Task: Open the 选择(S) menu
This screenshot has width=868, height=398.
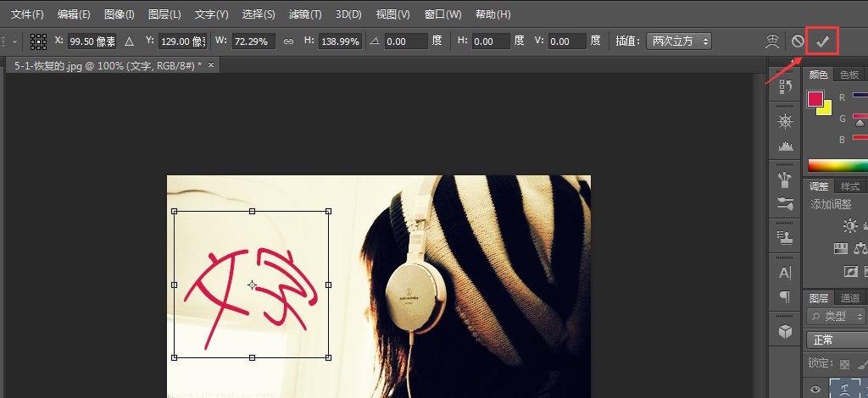Action: pyautogui.click(x=259, y=14)
